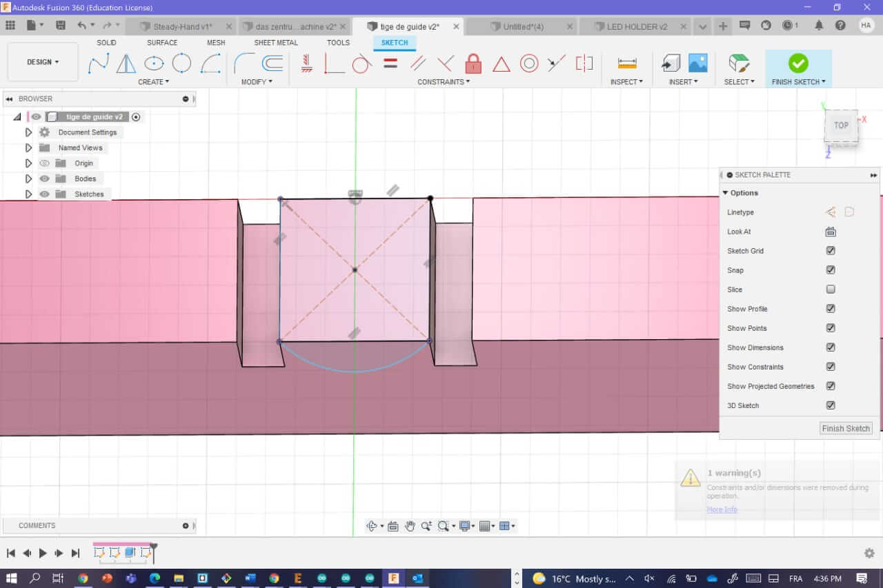Click Finish Sketch button in palette
The width and height of the screenshot is (883, 588).
[x=846, y=428]
